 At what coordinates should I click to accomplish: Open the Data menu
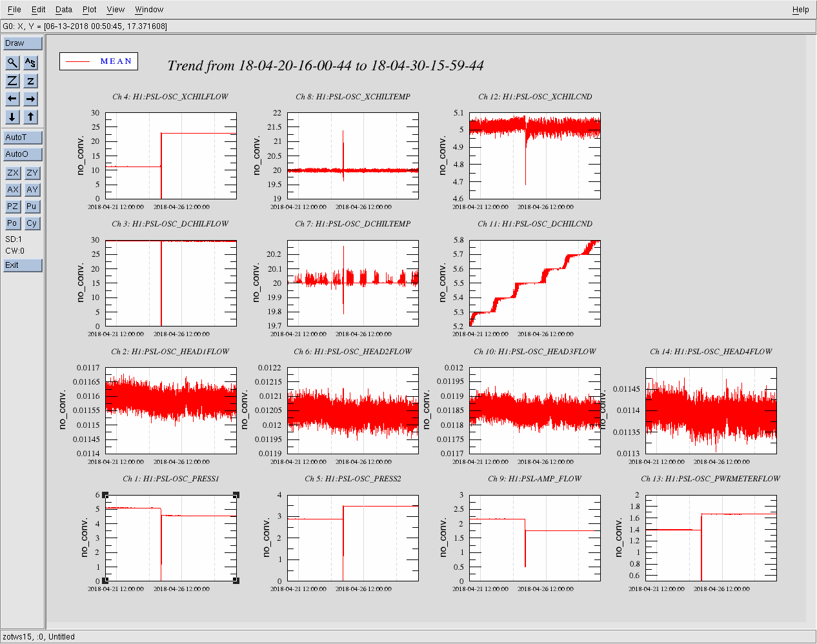pos(63,10)
